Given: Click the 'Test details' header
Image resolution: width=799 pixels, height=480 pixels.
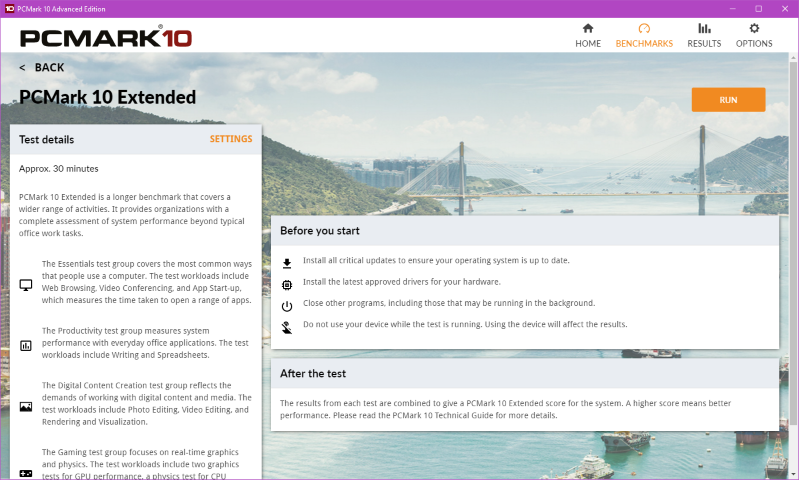Looking at the screenshot, I should click(46, 140).
